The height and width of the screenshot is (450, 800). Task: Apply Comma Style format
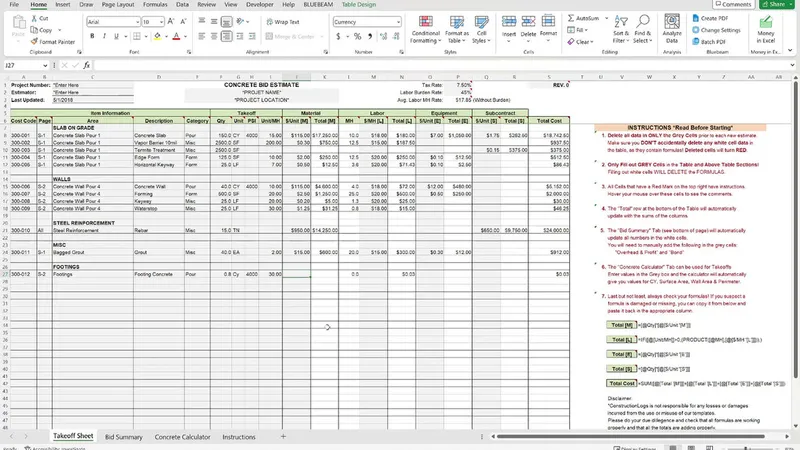pos(370,36)
